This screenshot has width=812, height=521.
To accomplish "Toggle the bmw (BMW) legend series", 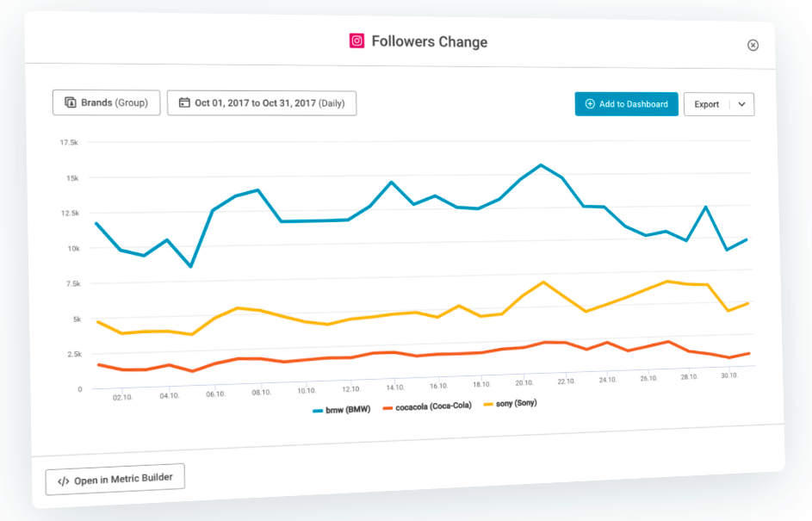I will [348, 409].
